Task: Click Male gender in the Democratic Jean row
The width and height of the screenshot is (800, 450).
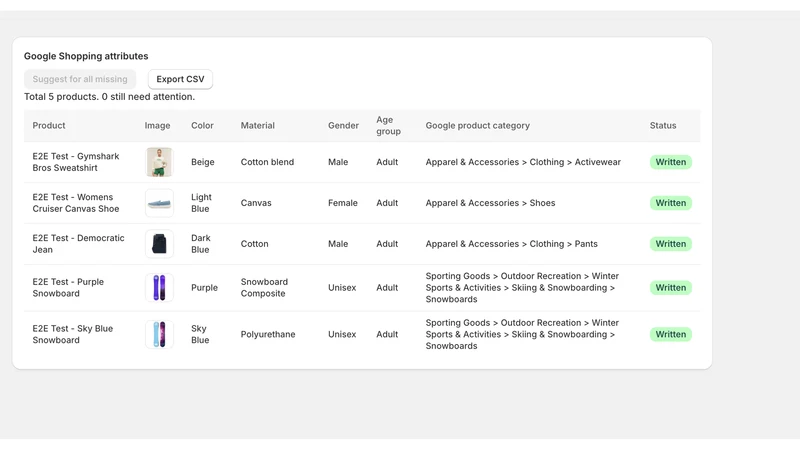Action: click(x=338, y=244)
